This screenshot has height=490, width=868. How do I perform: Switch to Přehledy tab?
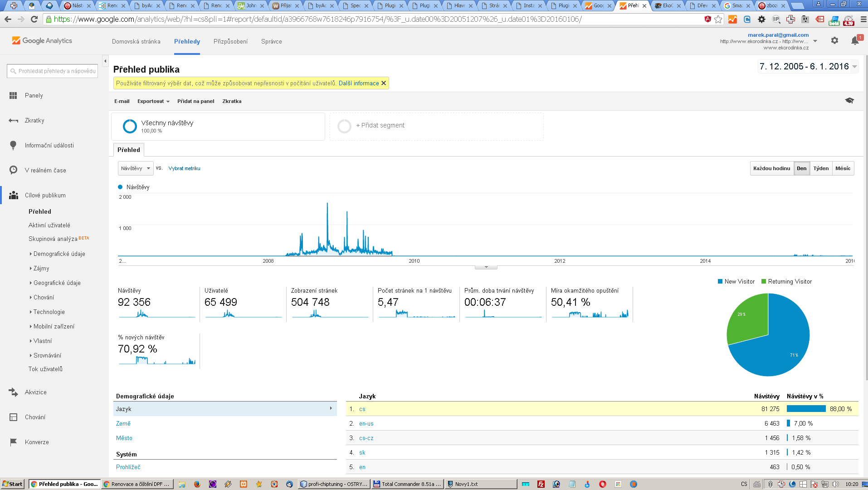coord(187,41)
